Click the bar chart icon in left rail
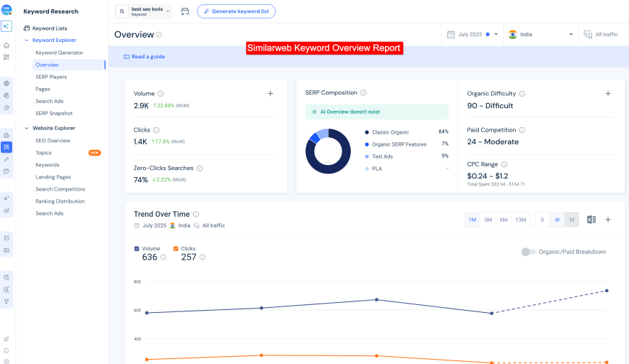The image size is (629, 364). [x=6, y=135]
